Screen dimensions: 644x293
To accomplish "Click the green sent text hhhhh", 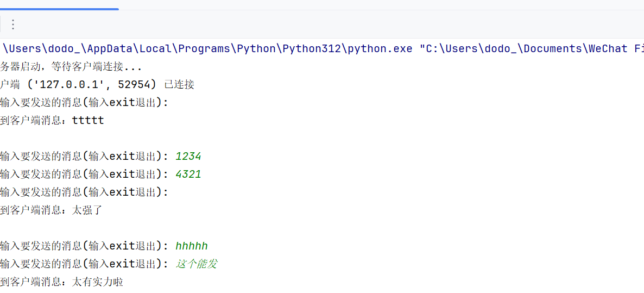I will click(x=192, y=246).
